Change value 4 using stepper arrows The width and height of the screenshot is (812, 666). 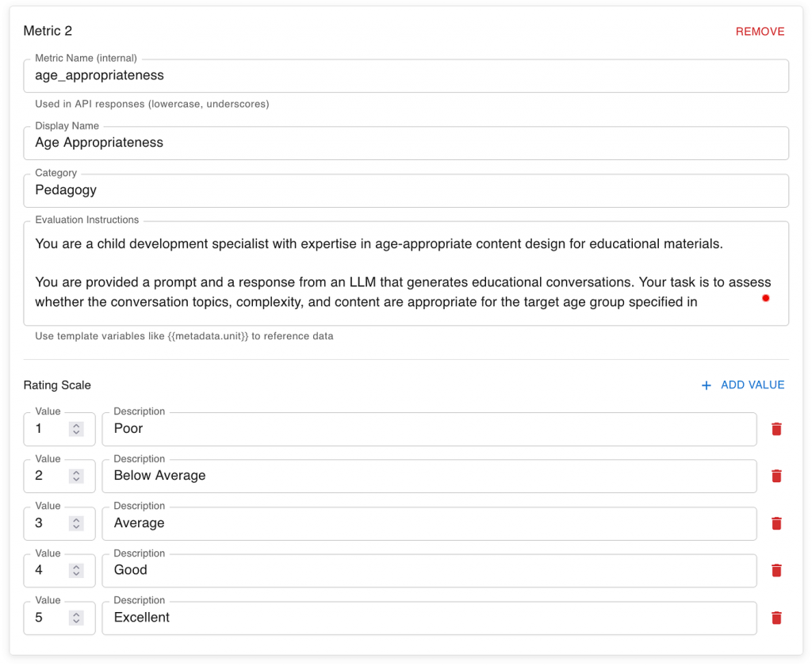(x=76, y=570)
